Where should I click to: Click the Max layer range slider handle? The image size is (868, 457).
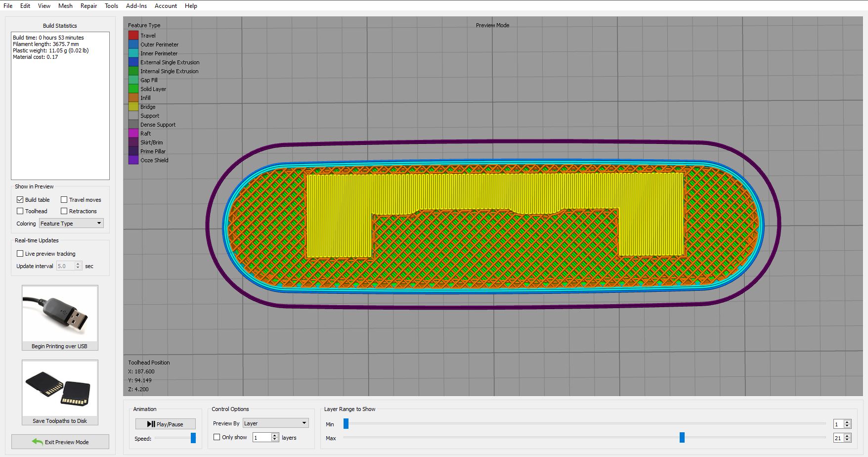coord(682,437)
